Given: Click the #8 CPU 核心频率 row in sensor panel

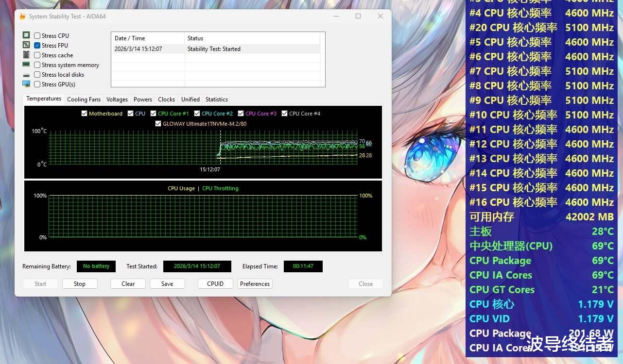Looking at the screenshot, I should click(542, 86).
